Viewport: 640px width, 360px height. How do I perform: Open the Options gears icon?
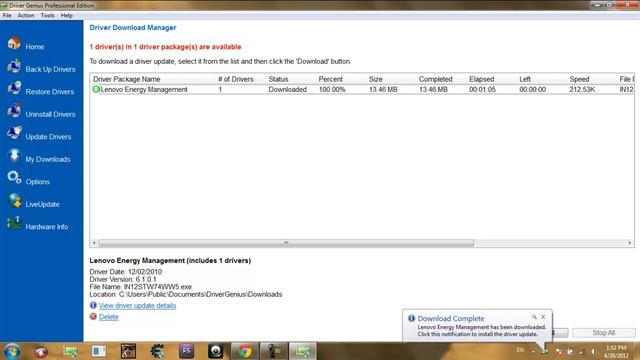point(14,178)
